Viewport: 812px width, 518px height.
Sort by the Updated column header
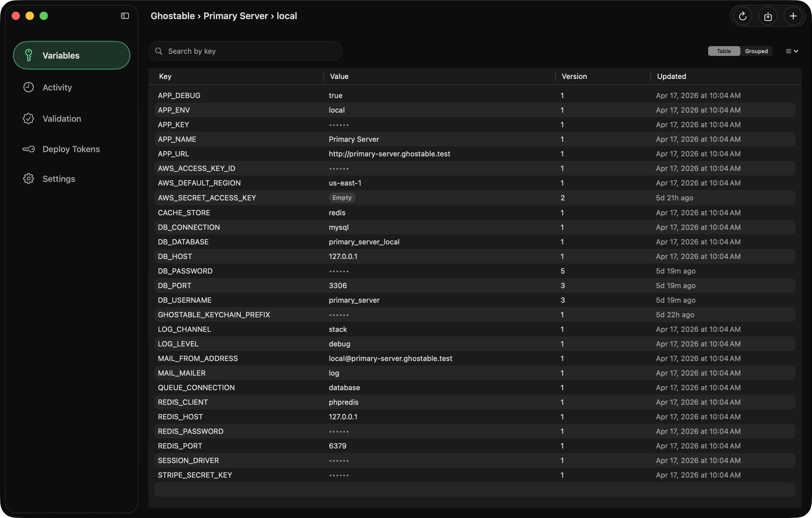click(x=671, y=76)
